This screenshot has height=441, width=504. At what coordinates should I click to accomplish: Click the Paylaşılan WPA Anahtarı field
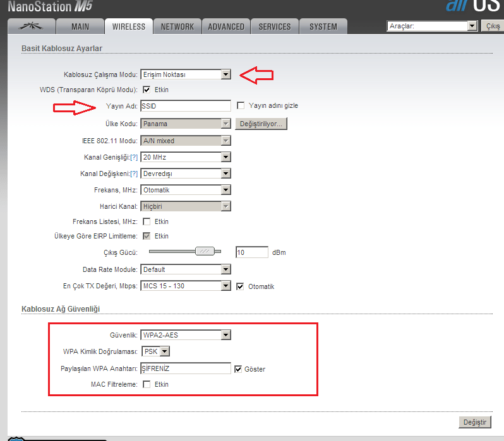(186, 368)
